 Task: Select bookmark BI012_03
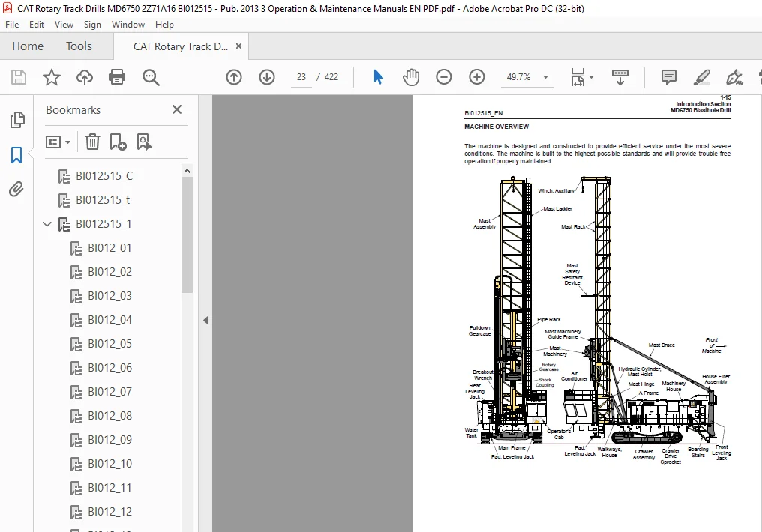[109, 296]
